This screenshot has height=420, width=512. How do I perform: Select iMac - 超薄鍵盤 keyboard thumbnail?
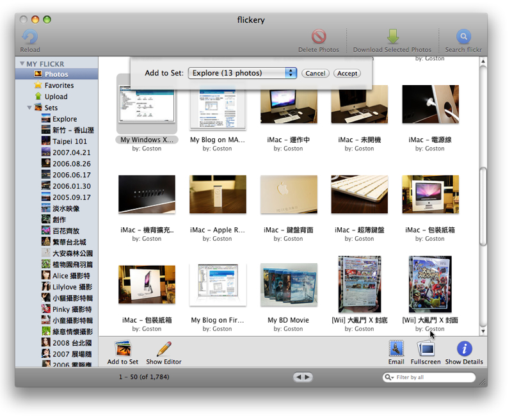[x=360, y=195]
